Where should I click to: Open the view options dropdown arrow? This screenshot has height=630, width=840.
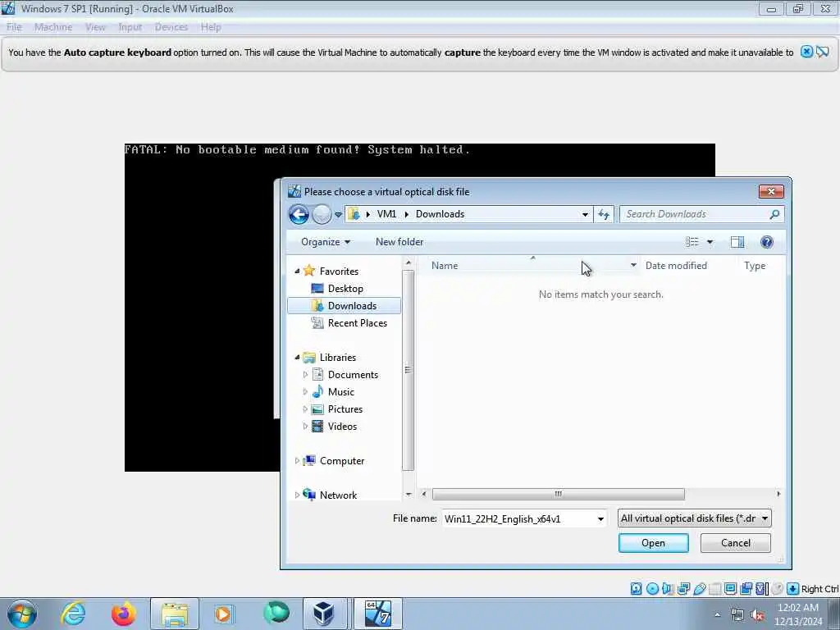pyautogui.click(x=710, y=242)
